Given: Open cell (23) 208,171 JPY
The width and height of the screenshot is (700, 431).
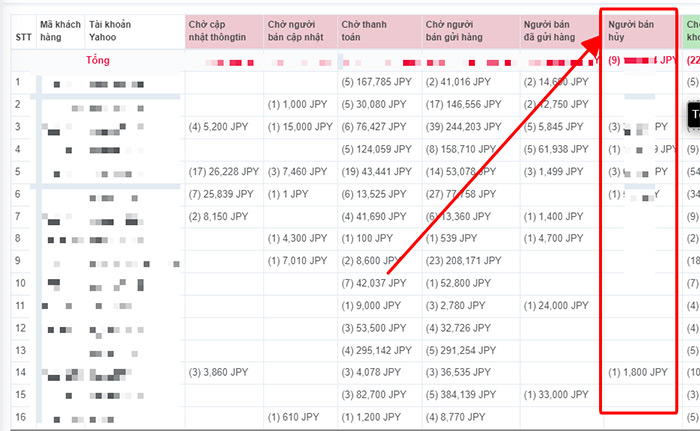Looking at the screenshot, I should coord(463,261).
